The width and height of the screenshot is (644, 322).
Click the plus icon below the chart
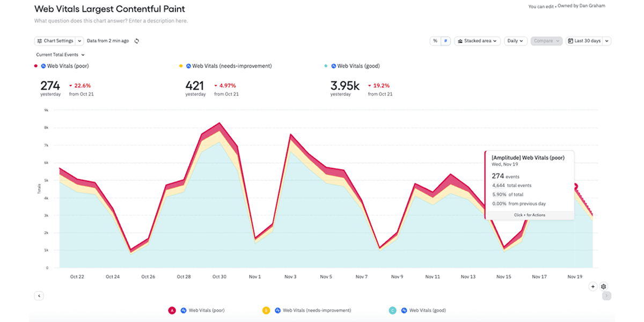tap(593, 287)
